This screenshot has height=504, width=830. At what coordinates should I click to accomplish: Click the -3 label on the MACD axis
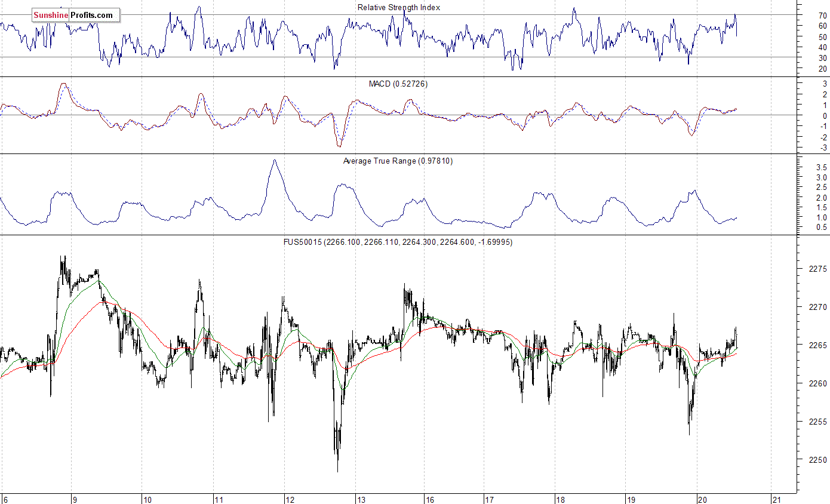[823, 148]
